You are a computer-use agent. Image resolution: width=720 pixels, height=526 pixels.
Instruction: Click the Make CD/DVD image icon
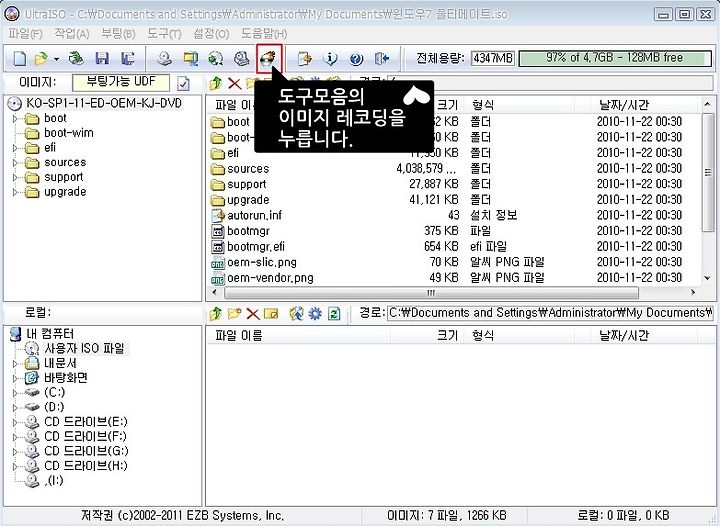pos(165,58)
